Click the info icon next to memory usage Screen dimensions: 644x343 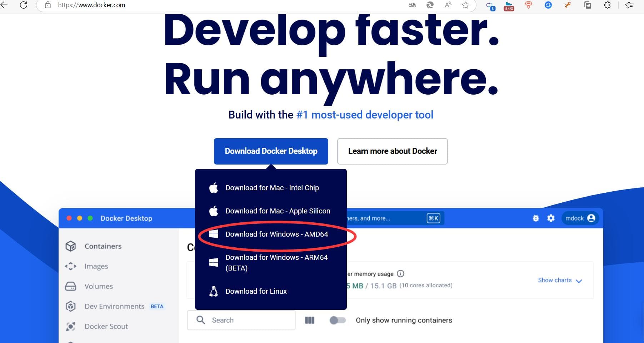(401, 274)
